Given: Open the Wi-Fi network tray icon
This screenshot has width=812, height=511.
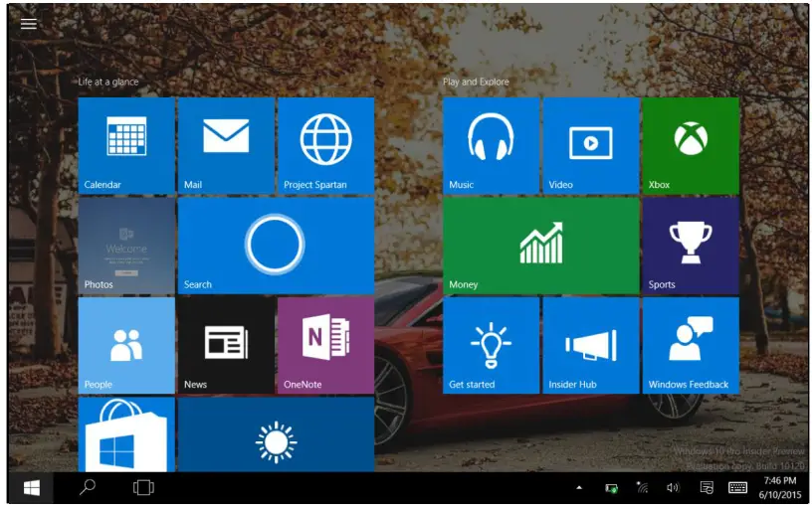Looking at the screenshot, I should pos(642,487).
